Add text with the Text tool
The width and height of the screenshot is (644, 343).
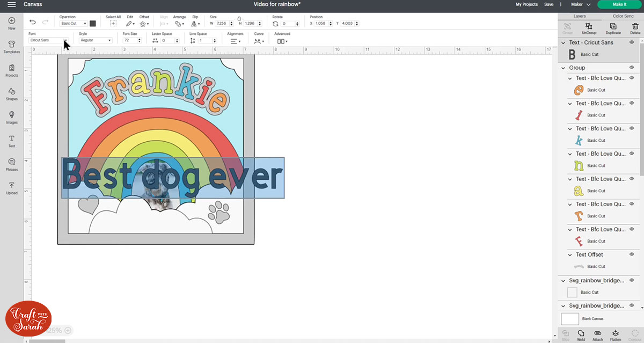click(x=11, y=141)
